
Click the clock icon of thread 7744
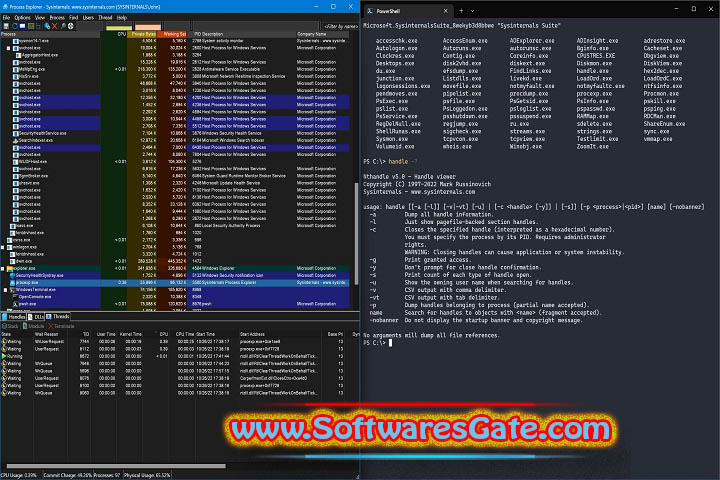(4, 341)
